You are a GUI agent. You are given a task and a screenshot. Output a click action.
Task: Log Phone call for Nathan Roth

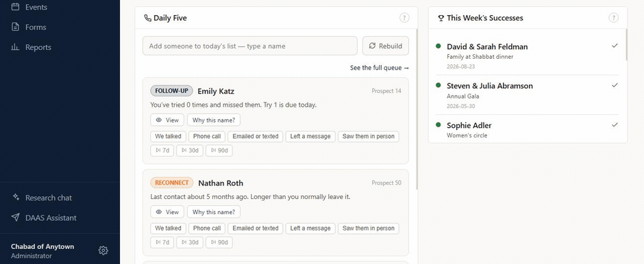click(207, 228)
